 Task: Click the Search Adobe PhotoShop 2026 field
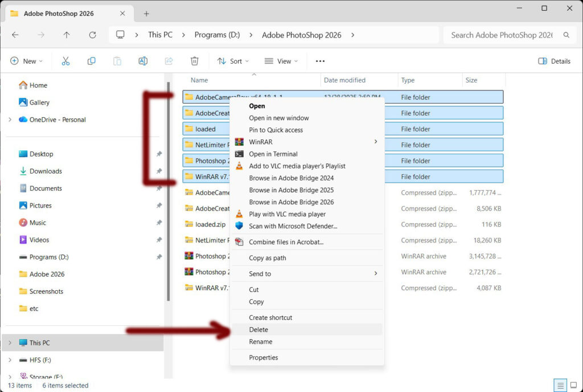(x=501, y=35)
